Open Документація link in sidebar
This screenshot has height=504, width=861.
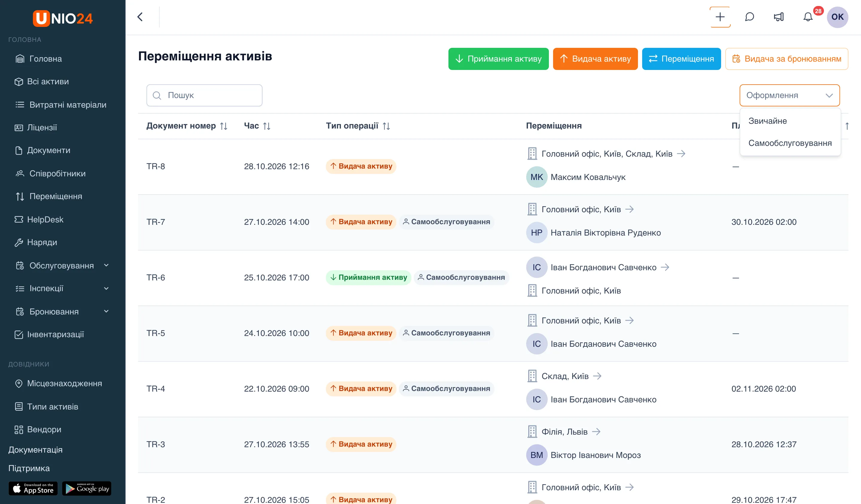click(35, 450)
